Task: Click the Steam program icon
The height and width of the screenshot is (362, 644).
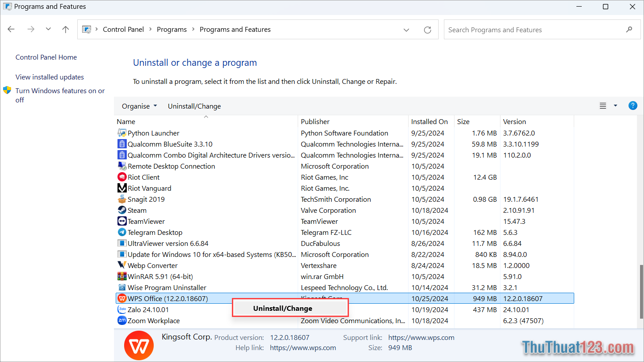Action: [x=122, y=210]
